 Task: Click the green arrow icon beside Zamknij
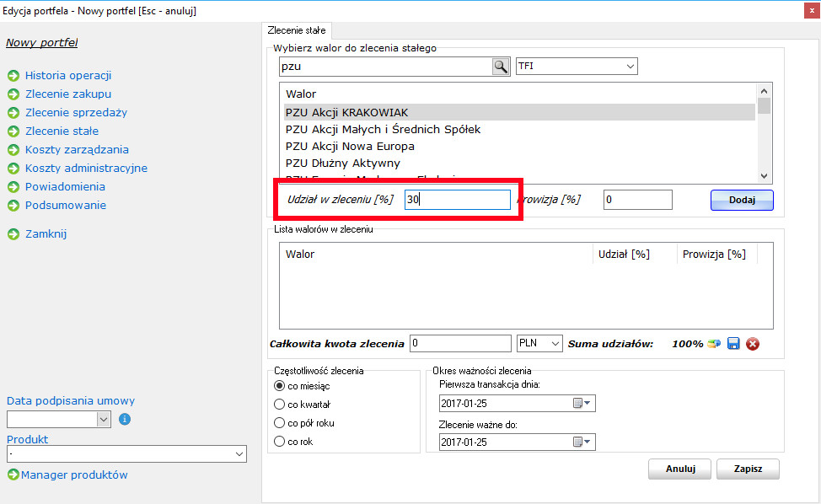[x=13, y=234]
